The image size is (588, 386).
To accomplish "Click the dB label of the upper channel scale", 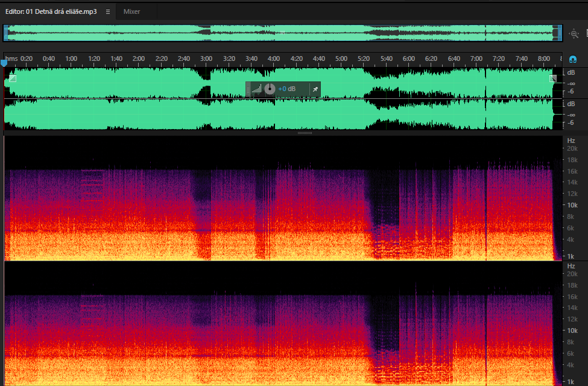I will tap(571, 72).
